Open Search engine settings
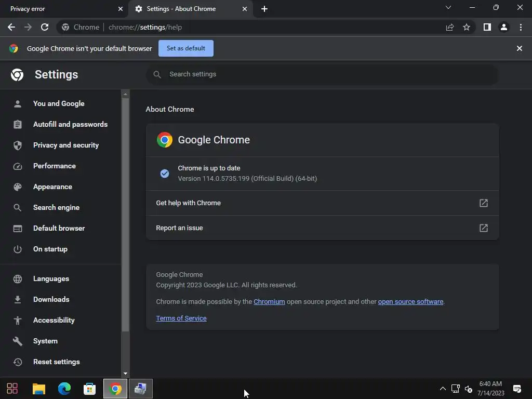532x399 pixels. coord(56,207)
